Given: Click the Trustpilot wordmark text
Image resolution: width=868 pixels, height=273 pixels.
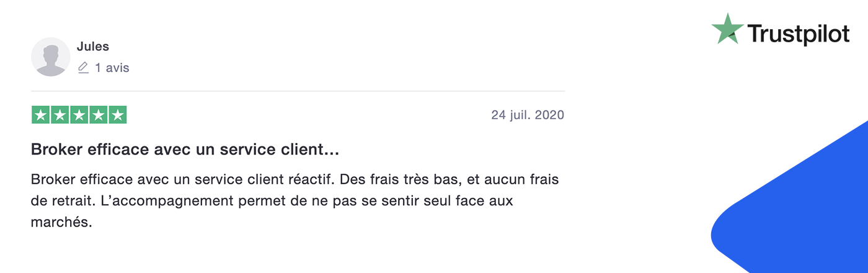Looking at the screenshot, I should (x=799, y=34).
